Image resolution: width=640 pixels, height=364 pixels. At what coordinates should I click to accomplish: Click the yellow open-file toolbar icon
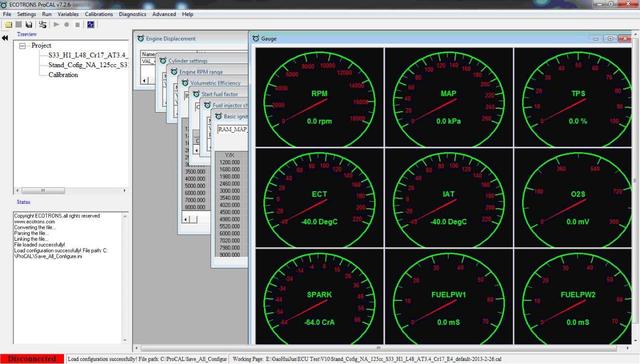[x=8, y=24]
